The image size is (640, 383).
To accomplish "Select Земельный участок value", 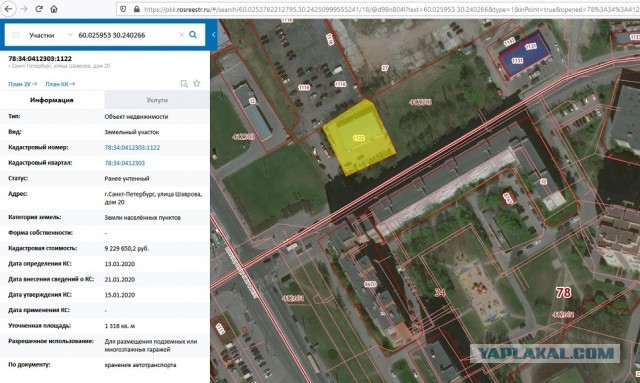I will (132, 132).
